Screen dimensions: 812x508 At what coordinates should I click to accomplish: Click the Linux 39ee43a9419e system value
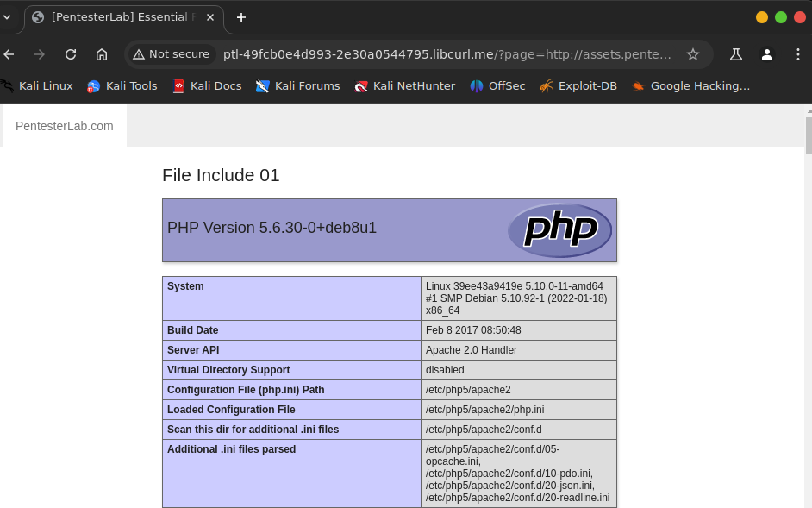click(516, 298)
